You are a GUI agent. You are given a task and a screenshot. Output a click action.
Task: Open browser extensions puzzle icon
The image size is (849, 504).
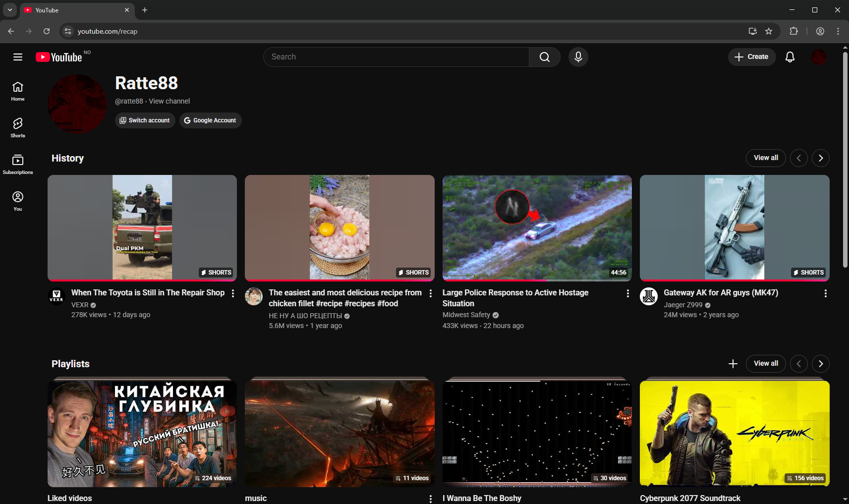[x=793, y=31]
